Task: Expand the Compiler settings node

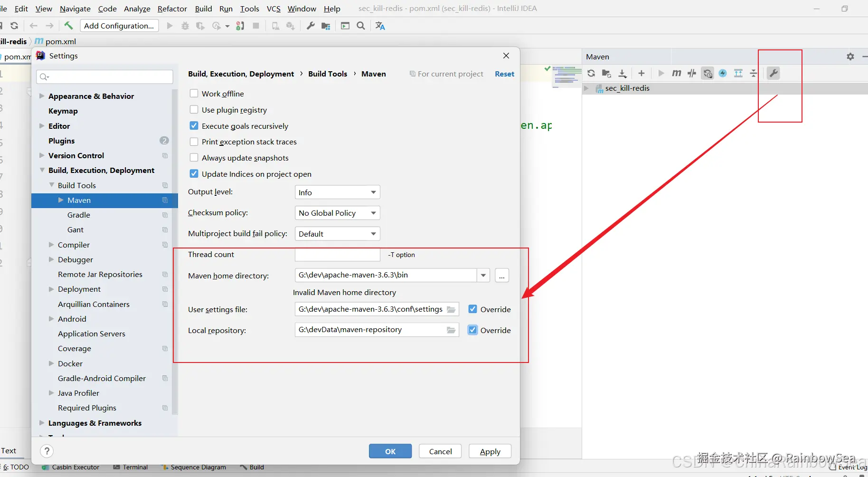Action: coord(51,245)
